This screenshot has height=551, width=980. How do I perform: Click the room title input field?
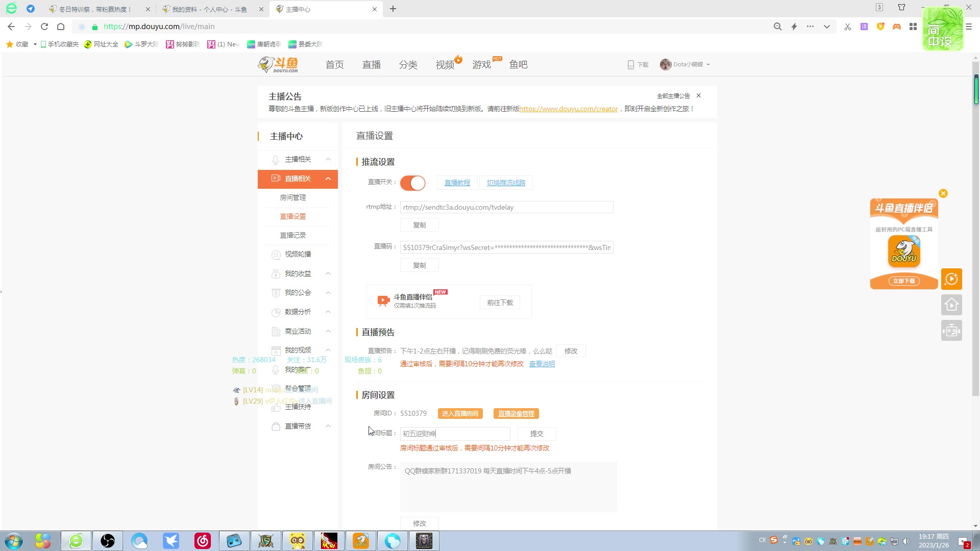coord(455,434)
